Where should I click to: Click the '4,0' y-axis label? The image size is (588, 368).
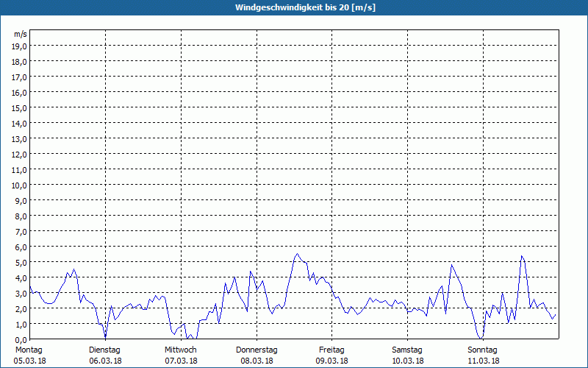21,278
